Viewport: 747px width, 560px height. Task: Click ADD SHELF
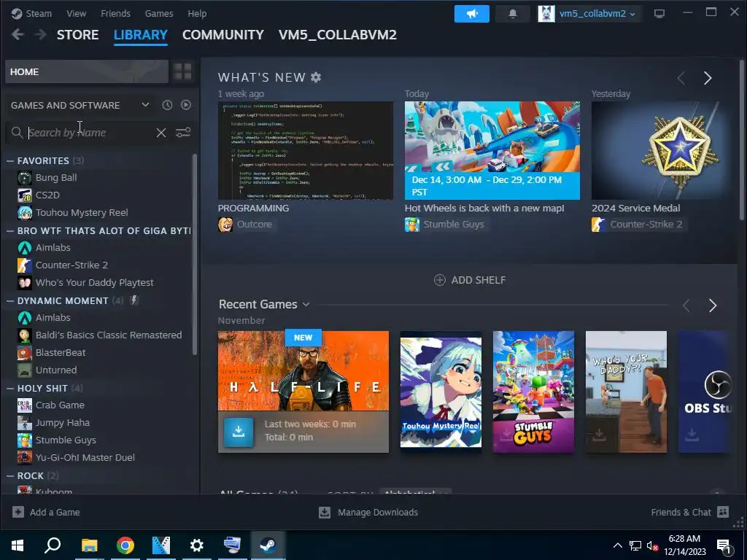tap(470, 280)
